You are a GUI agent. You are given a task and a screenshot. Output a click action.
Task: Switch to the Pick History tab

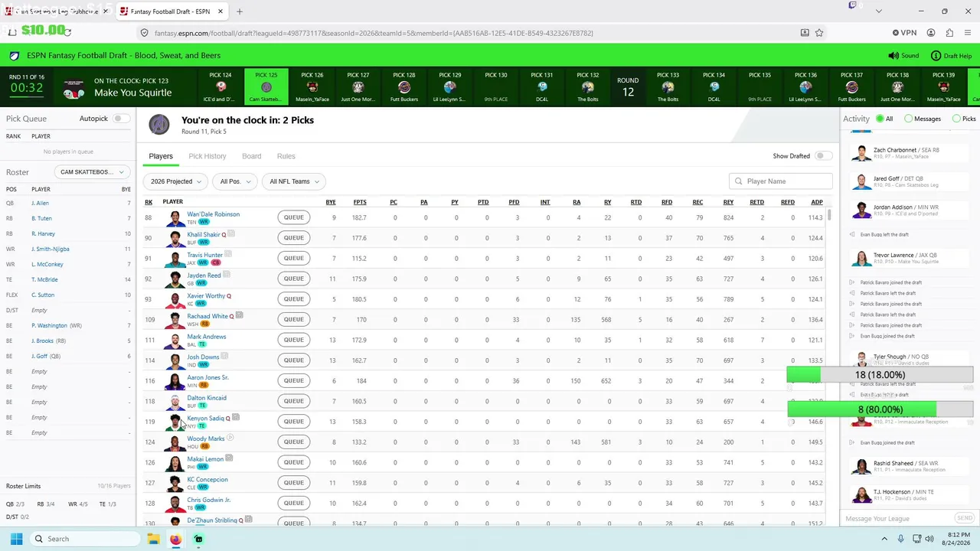207,156
